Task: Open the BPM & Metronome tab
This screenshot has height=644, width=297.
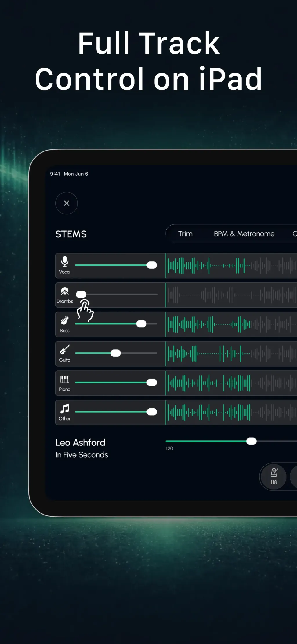Action: [244, 234]
